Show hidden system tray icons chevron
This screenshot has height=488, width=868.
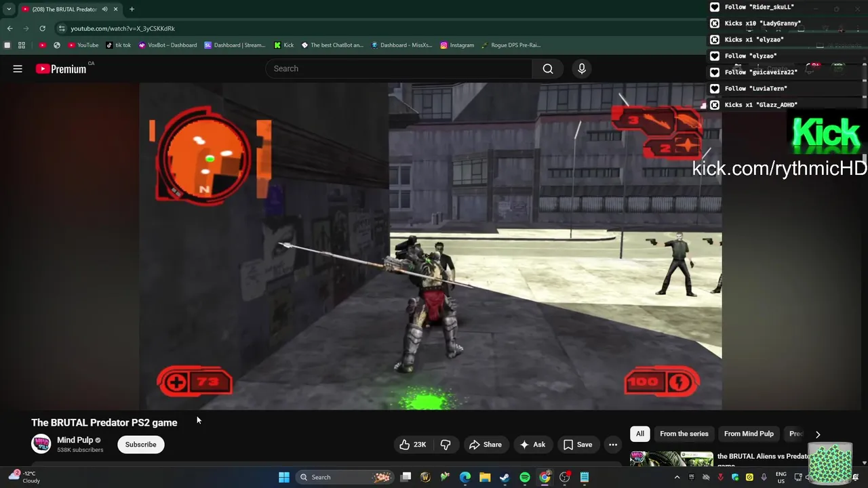[x=676, y=477]
